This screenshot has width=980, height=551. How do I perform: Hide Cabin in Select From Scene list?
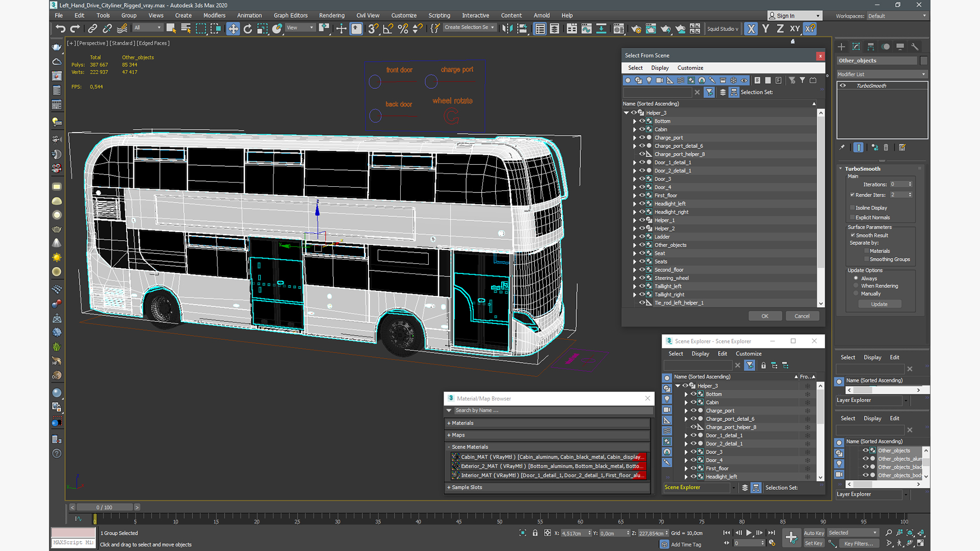coord(642,129)
